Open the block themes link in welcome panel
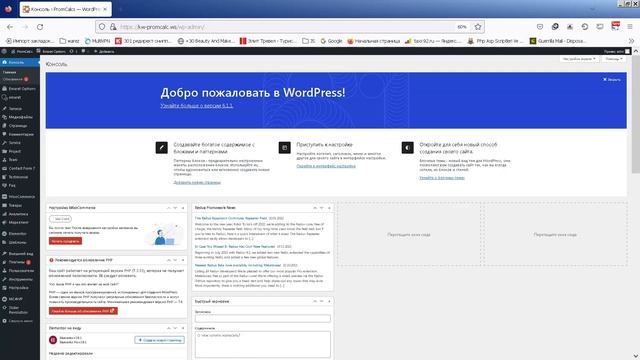This screenshot has height=360, width=640. tap(442, 178)
